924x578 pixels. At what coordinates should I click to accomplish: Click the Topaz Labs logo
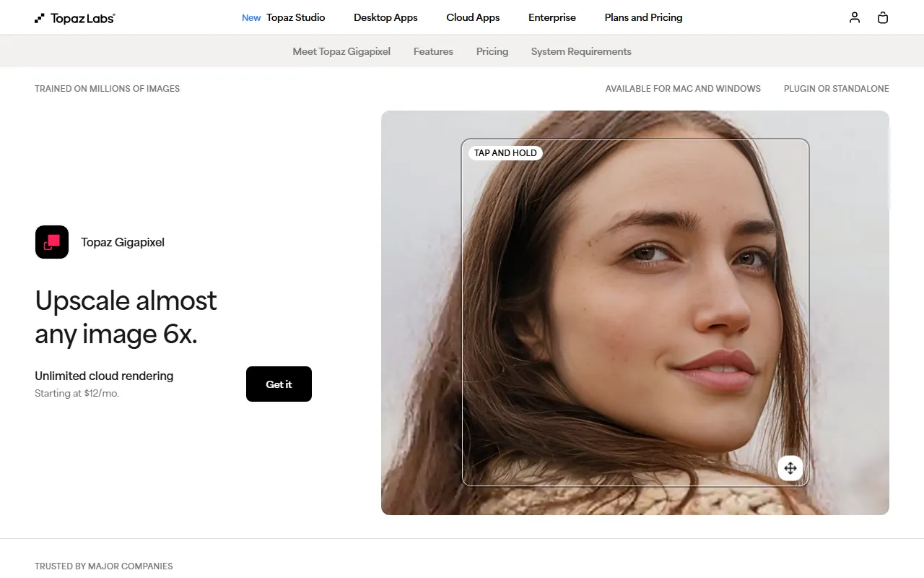click(75, 18)
